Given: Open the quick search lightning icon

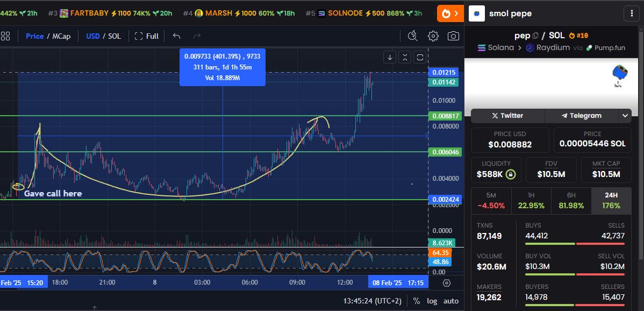Looking at the screenshot, I should [413, 36].
